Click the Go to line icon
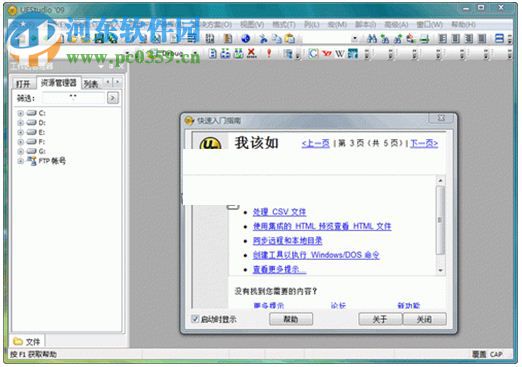The image size is (522, 367). (x=424, y=39)
